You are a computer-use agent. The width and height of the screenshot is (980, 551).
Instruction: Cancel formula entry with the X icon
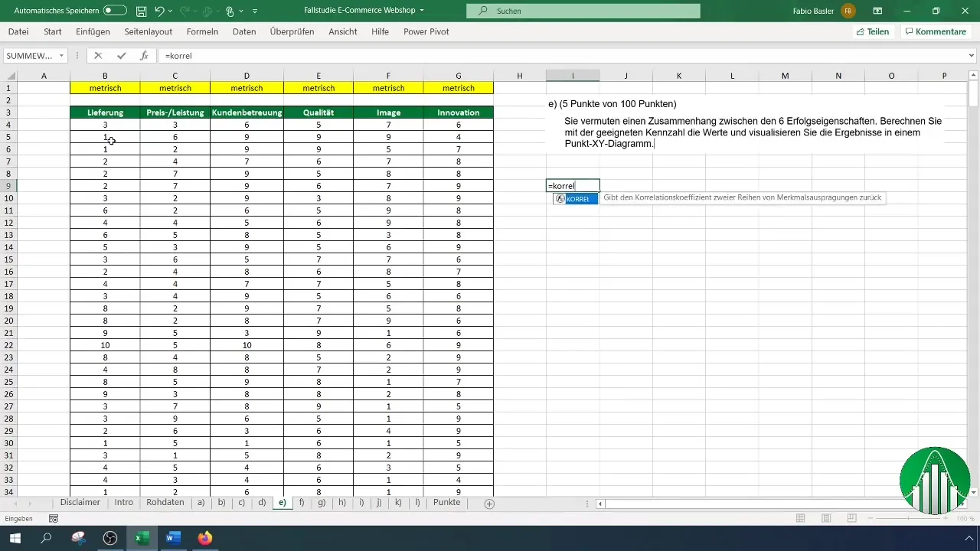pyautogui.click(x=98, y=56)
